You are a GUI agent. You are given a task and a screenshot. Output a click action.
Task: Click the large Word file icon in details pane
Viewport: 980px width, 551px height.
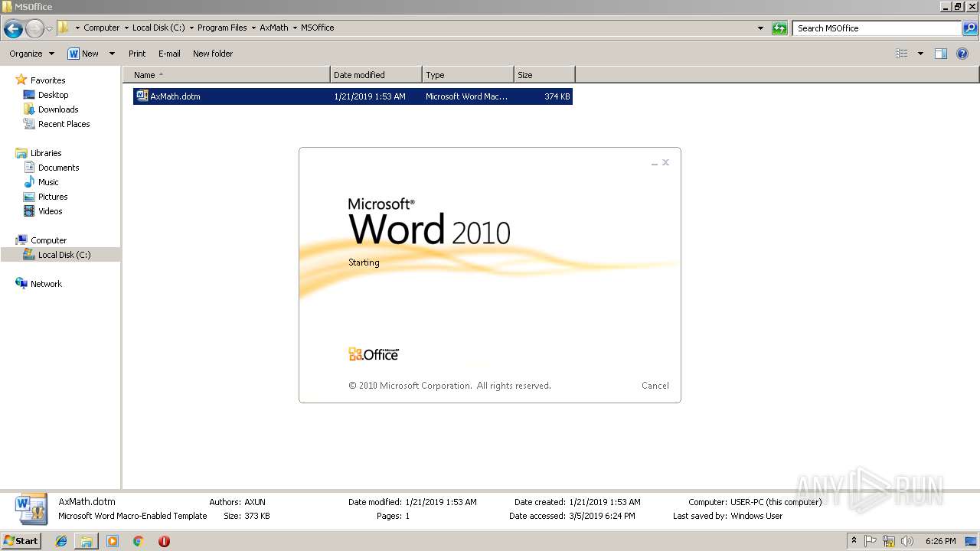click(31, 510)
